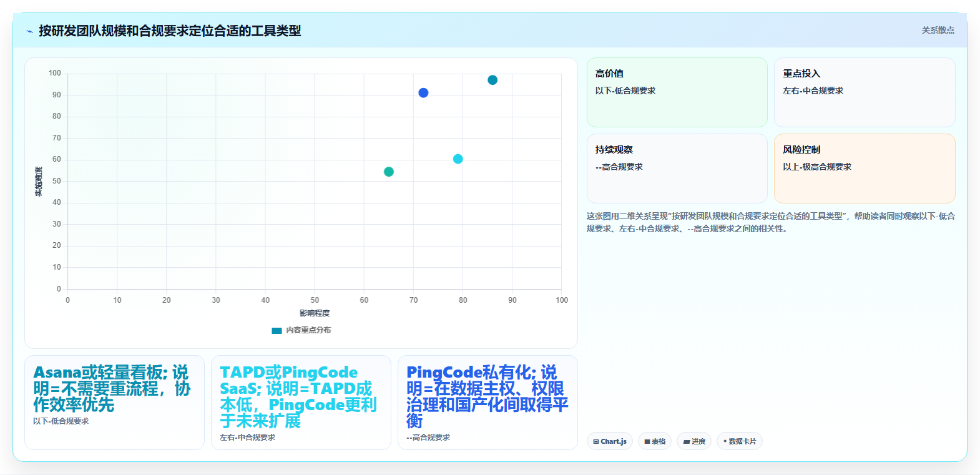Click --高合规要求 in the 持续观察 card
The image size is (980, 475).
pyautogui.click(x=619, y=167)
